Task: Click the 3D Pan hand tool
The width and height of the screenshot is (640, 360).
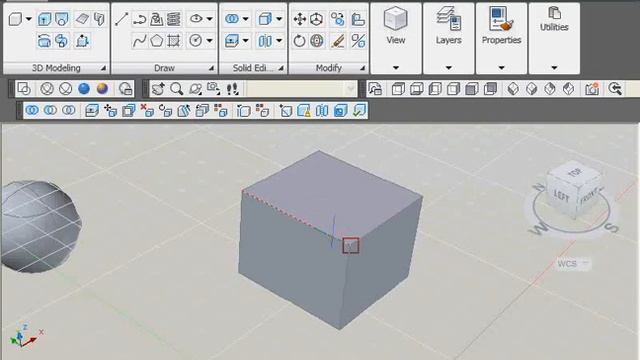Action: point(158,89)
